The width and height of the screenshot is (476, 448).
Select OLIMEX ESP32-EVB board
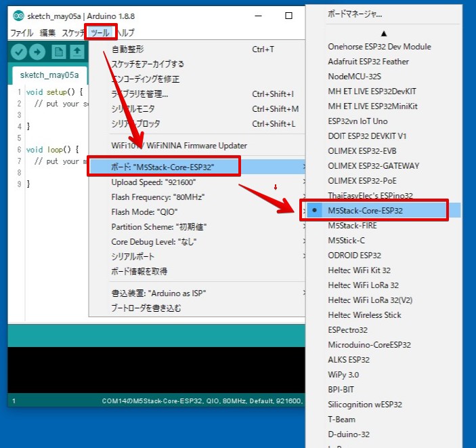(x=384, y=151)
